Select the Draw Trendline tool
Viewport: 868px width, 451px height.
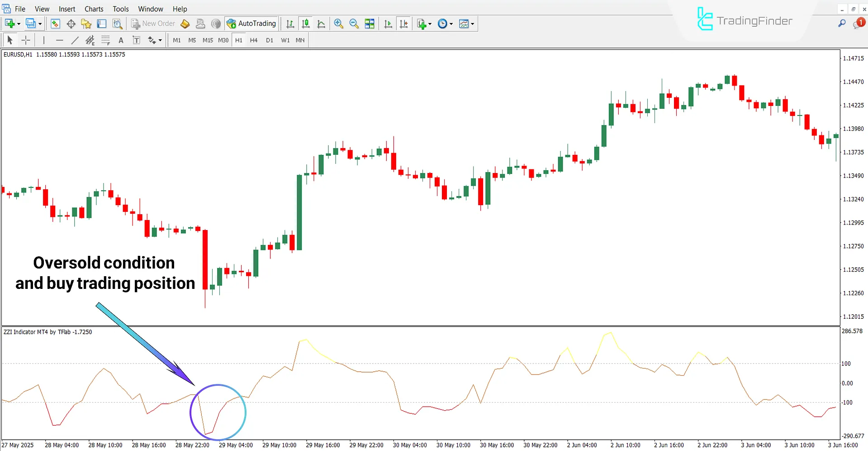(x=75, y=40)
